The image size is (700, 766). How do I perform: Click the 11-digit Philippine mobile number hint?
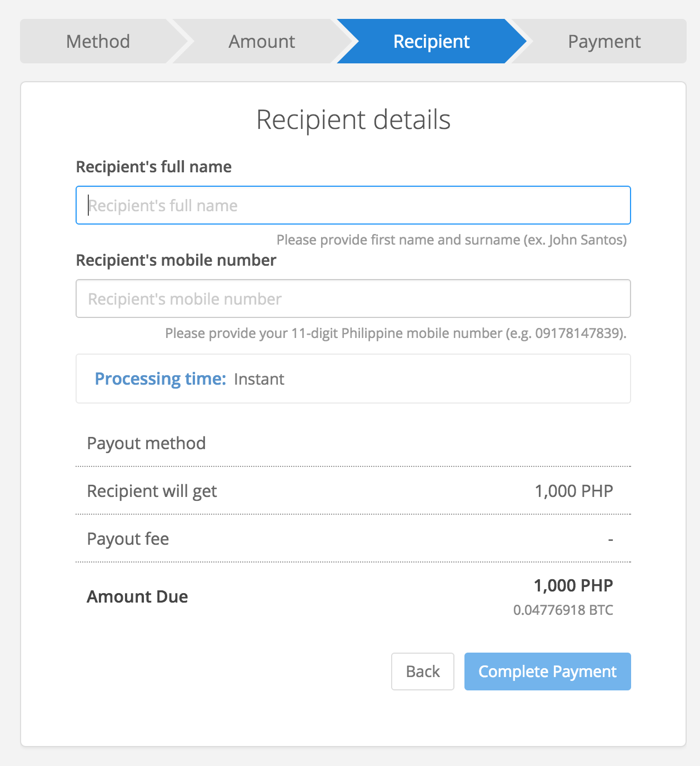click(x=396, y=334)
